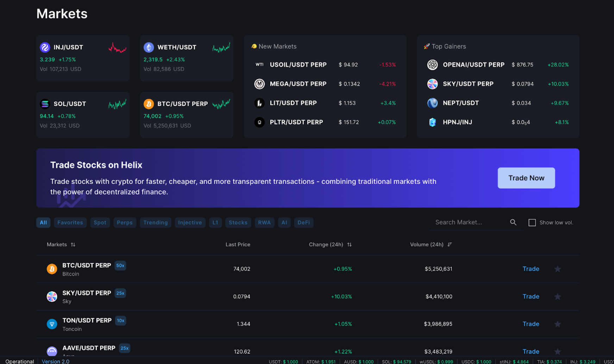
Task: Select the Favorites filter tab
Action: click(70, 222)
